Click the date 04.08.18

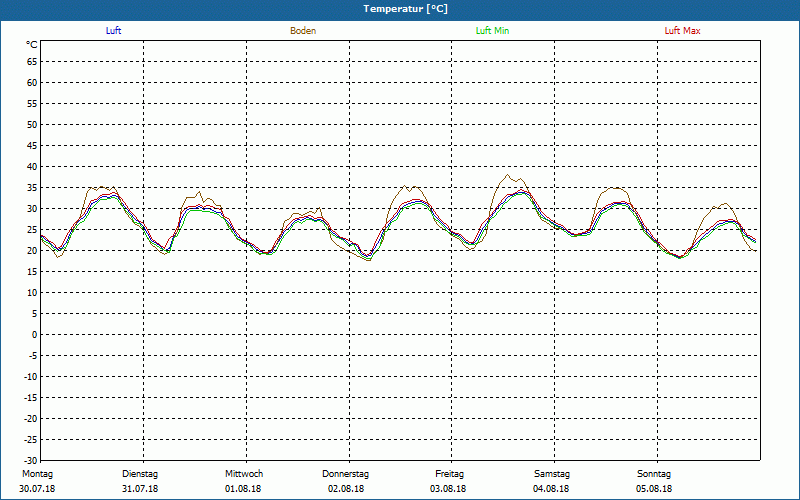(551, 489)
